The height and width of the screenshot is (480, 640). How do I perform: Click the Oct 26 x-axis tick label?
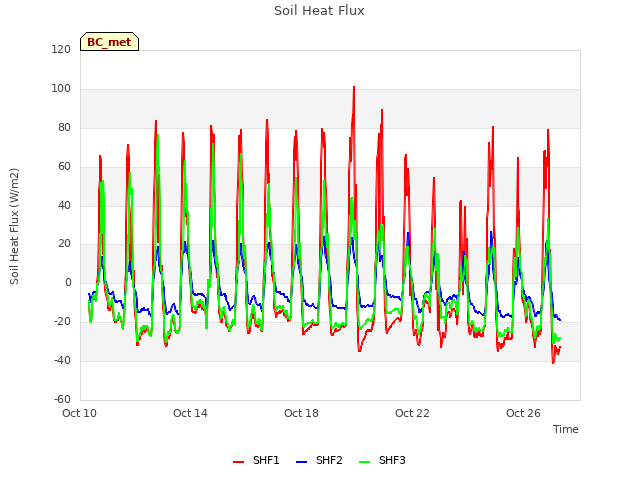524,413
